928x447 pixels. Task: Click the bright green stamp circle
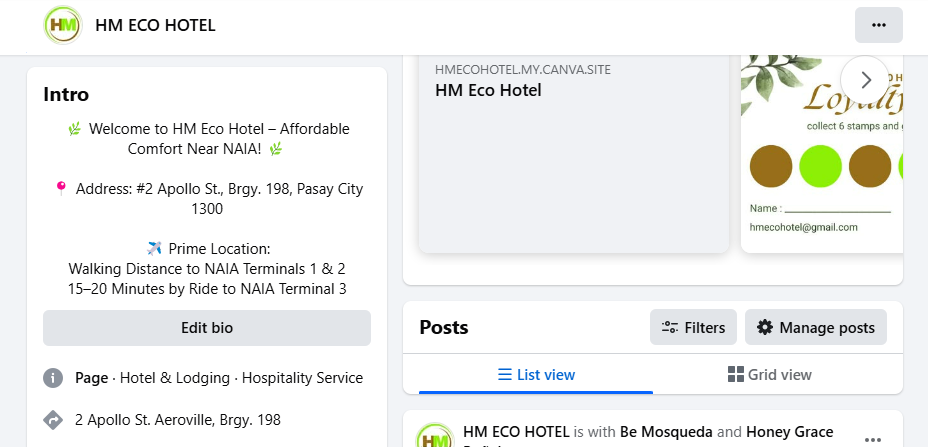tap(820, 166)
